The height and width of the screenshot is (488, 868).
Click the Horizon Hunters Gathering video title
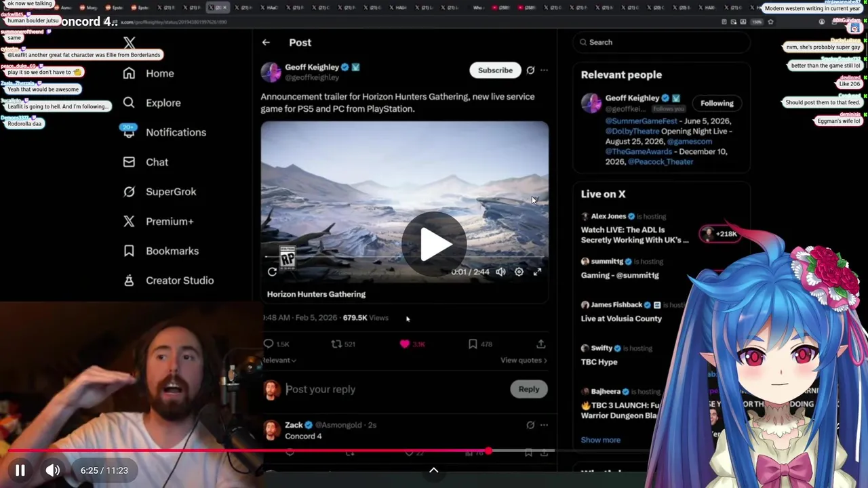tap(316, 294)
